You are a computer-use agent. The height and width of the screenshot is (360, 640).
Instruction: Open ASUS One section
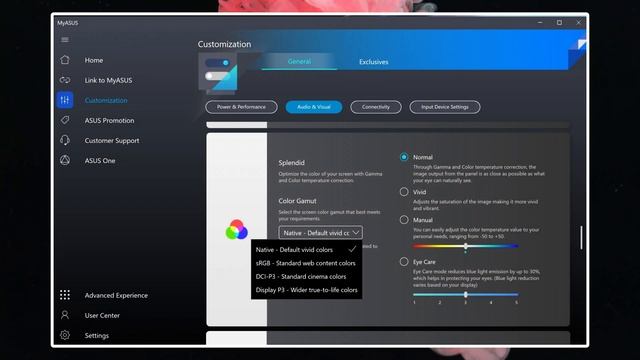pos(100,160)
